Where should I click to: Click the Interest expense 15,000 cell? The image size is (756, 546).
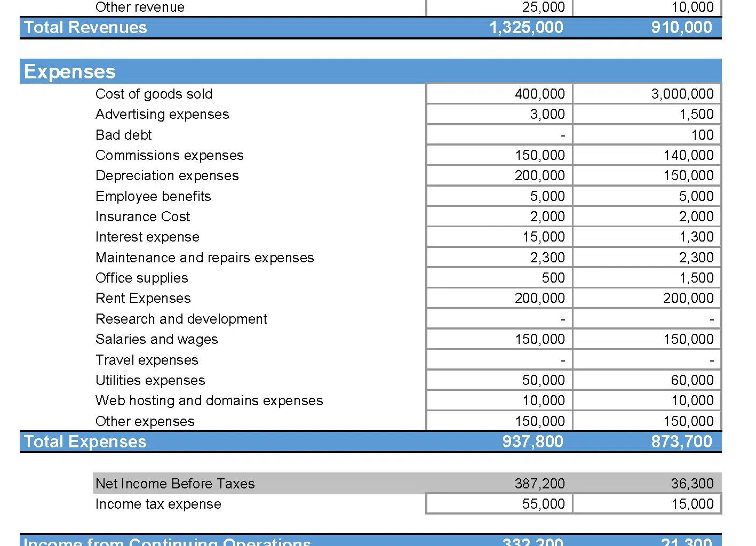tap(499, 237)
